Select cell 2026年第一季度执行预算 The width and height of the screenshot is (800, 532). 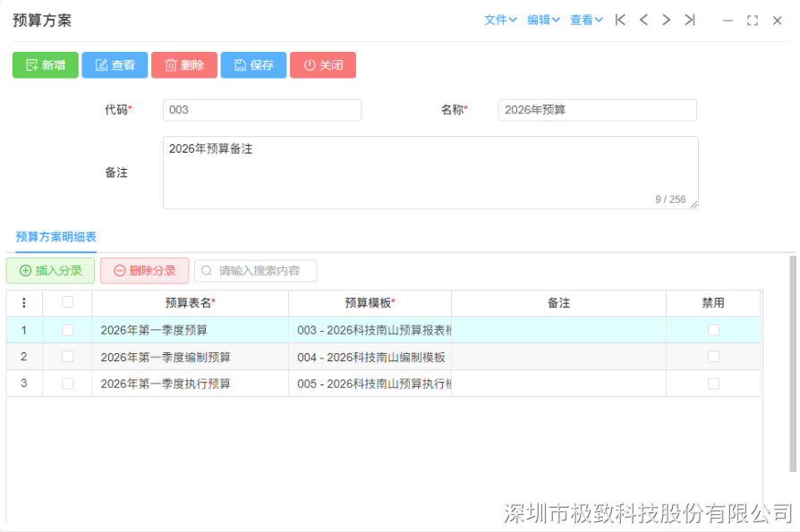point(191,384)
